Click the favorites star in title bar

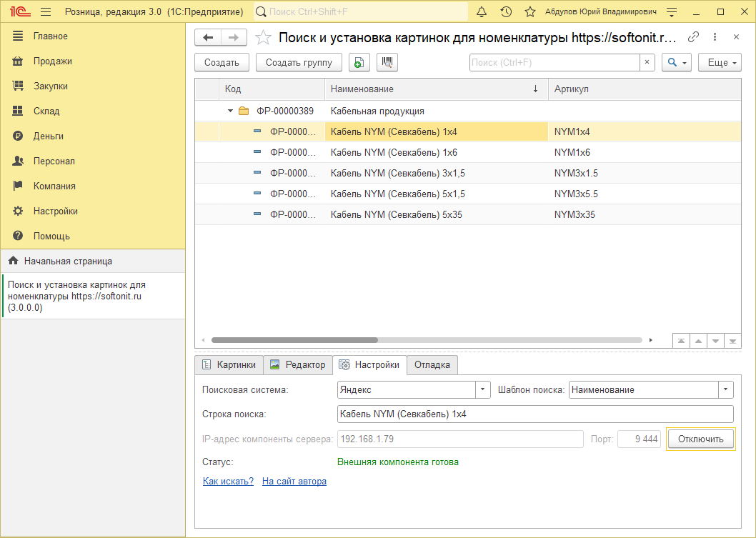point(529,12)
